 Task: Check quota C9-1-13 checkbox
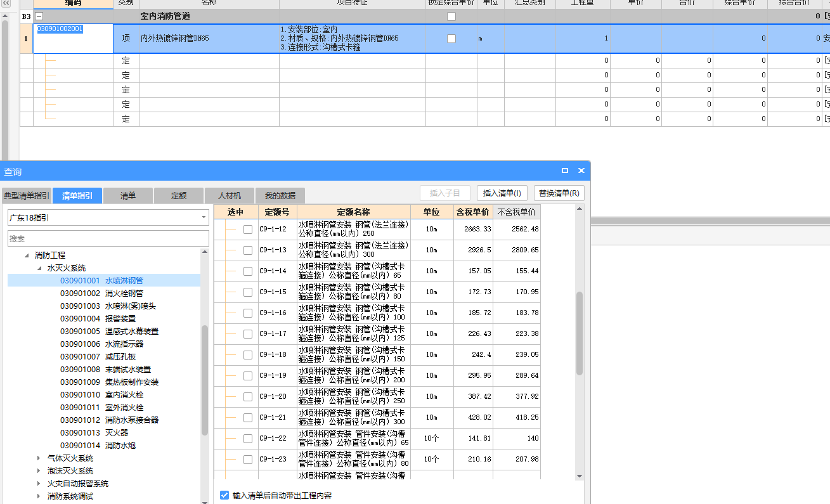point(248,250)
